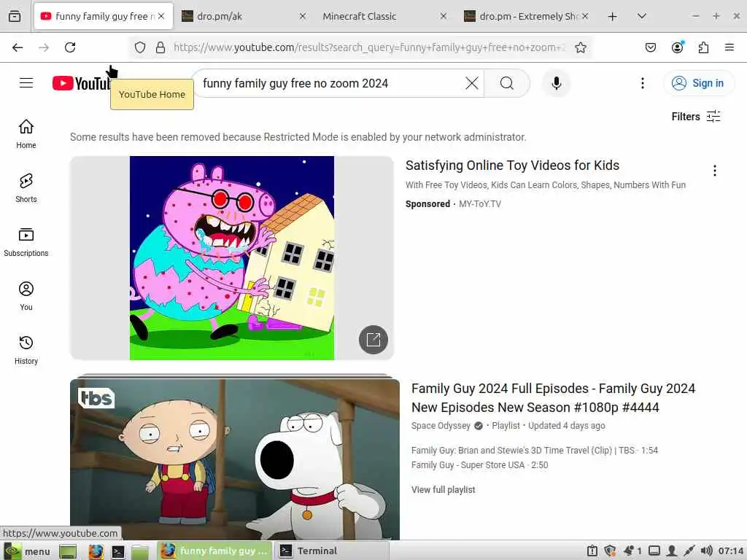Open Family Guy 2024 Full Episodes title

click(x=553, y=397)
